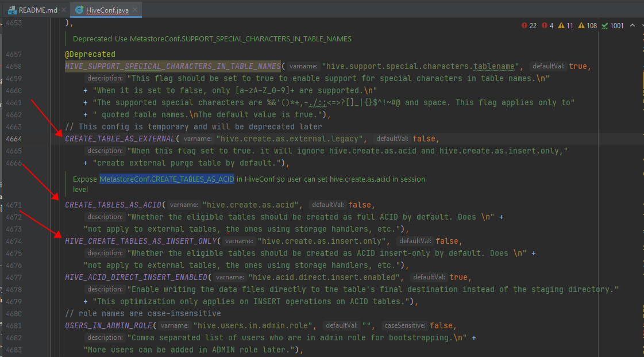The height and width of the screenshot is (357, 644).
Task: Click the yellow warning icon showing 11
Action: coord(561,26)
